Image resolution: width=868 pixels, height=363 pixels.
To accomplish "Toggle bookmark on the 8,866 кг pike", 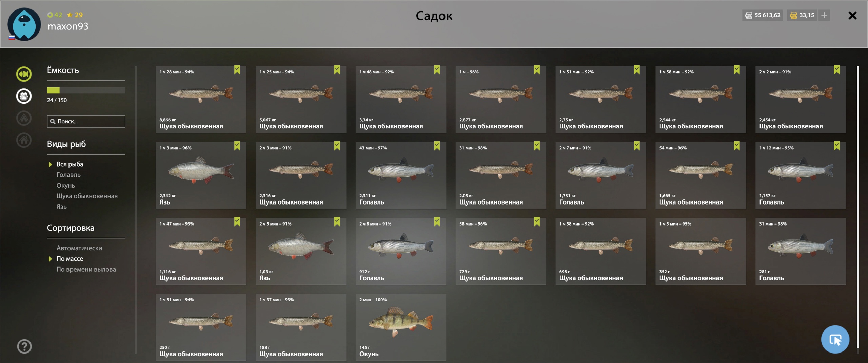I will (x=237, y=70).
